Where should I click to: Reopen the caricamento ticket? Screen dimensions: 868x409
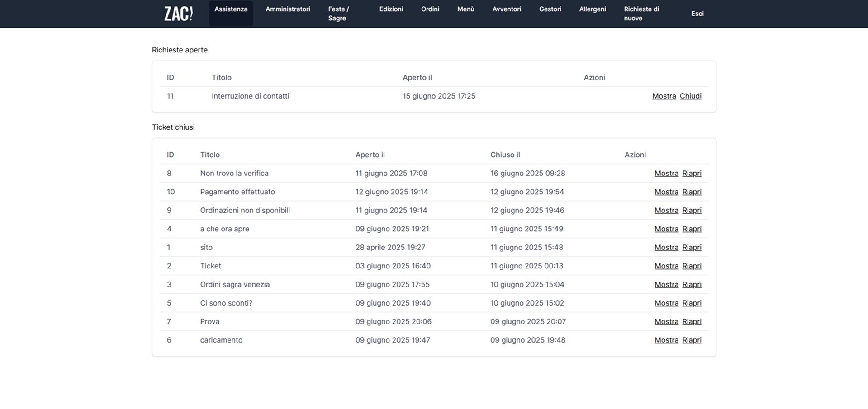692,340
